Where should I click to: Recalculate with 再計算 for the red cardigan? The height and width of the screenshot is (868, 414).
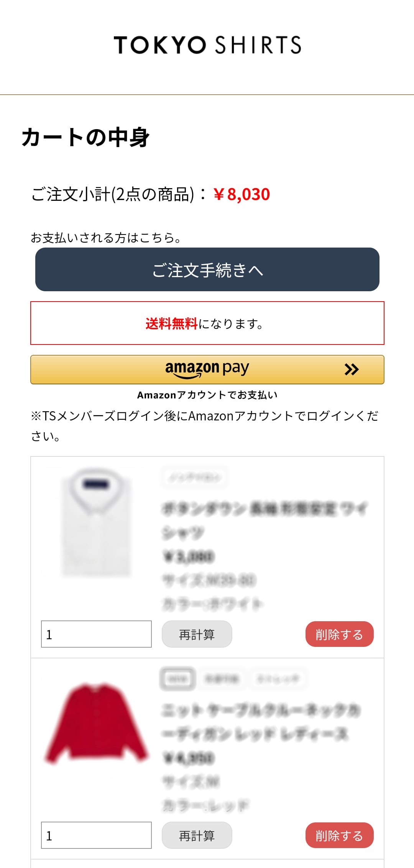point(197,835)
